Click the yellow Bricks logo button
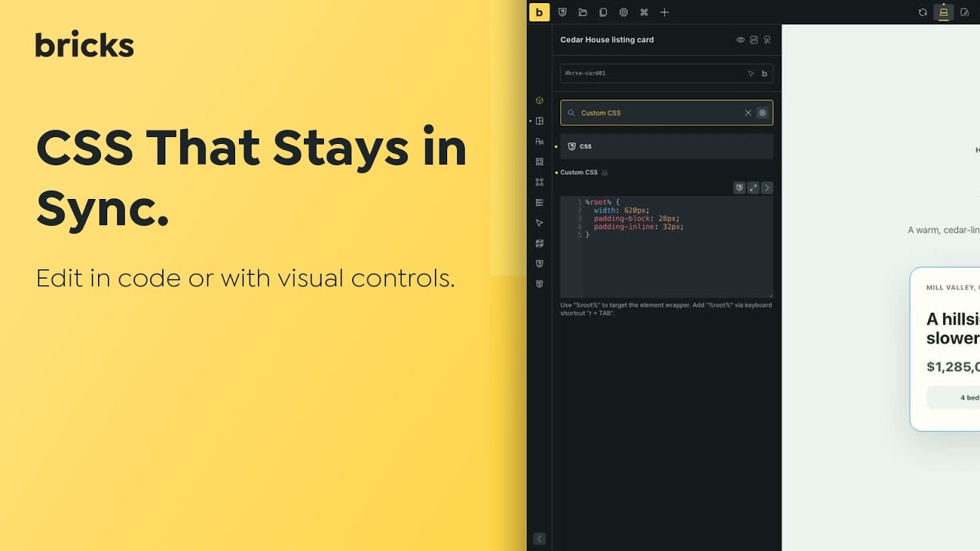The image size is (980, 551). 539,12
